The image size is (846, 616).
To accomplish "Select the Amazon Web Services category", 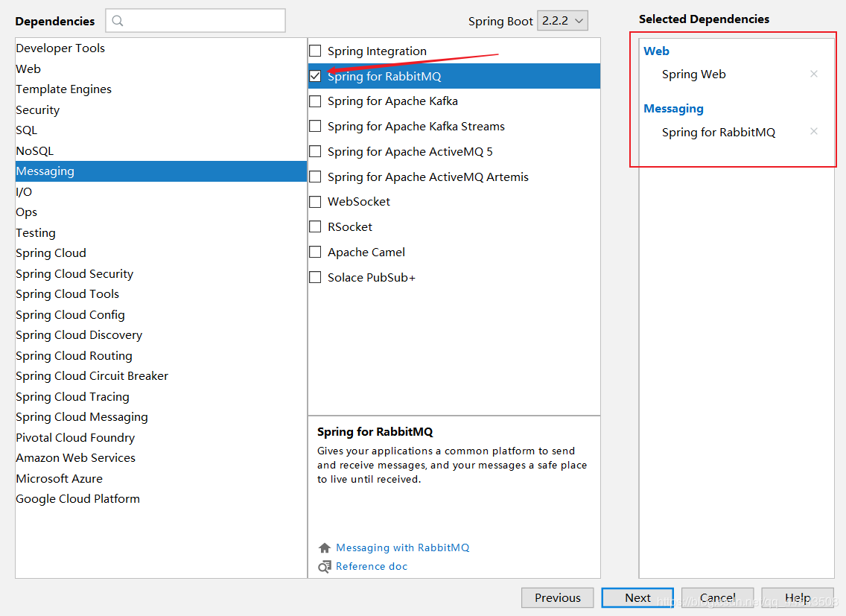I will (161, 458).
